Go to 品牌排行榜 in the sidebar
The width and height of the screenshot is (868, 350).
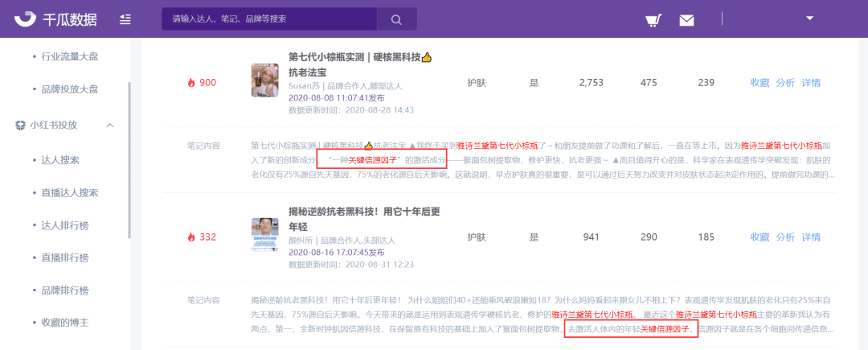65,290
